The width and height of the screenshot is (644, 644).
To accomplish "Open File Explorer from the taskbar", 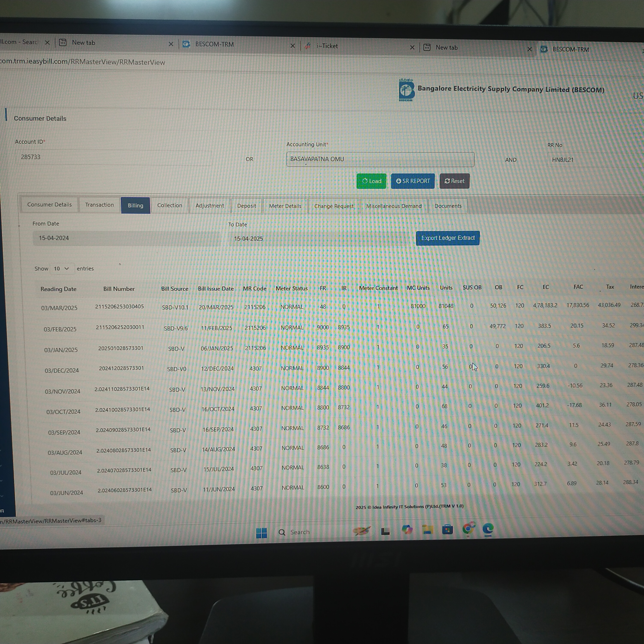I will coord(427,529).
